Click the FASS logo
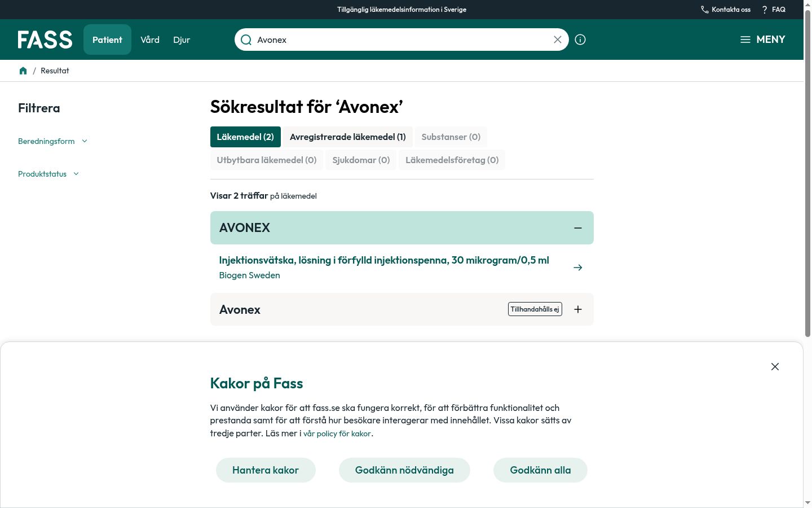 45,40
